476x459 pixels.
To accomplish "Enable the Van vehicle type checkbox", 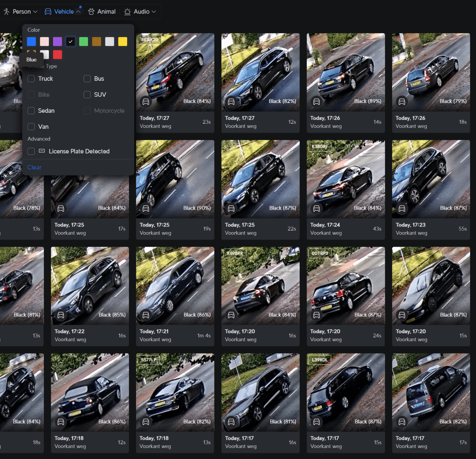I will pos(31,127).
